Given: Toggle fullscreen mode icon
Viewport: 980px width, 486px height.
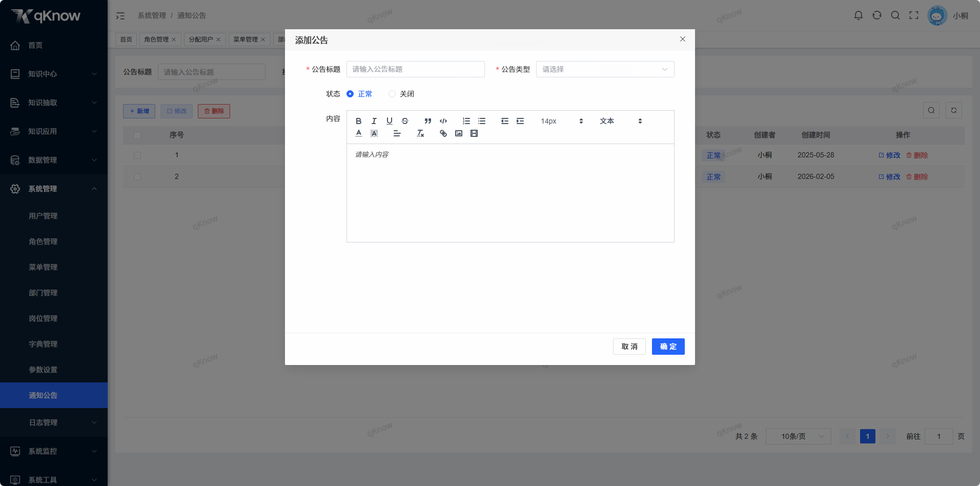Looking at the screenshot, I should pyautogui.click(x=914, y=15).
